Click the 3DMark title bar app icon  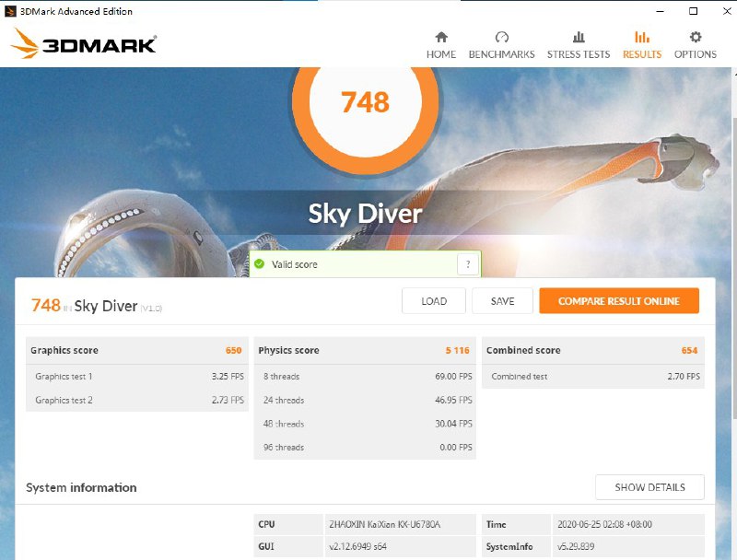[x=10, y=11]
